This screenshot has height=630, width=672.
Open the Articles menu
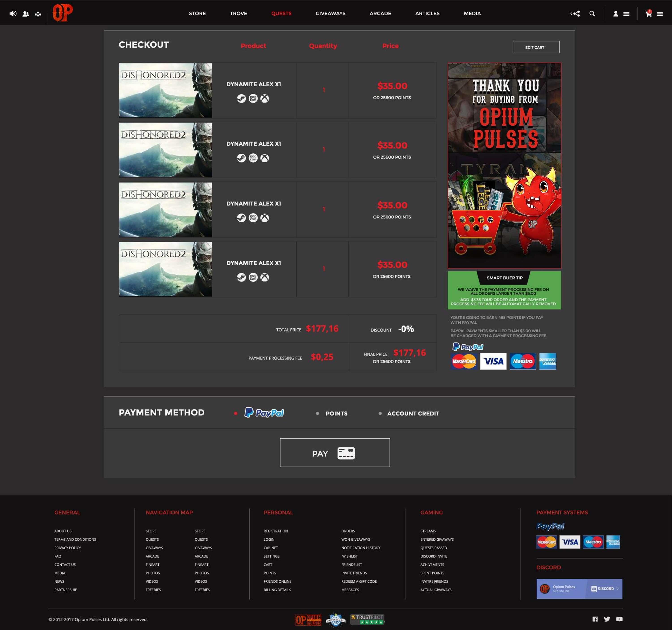pyautogui.click(x=427, y=13)
